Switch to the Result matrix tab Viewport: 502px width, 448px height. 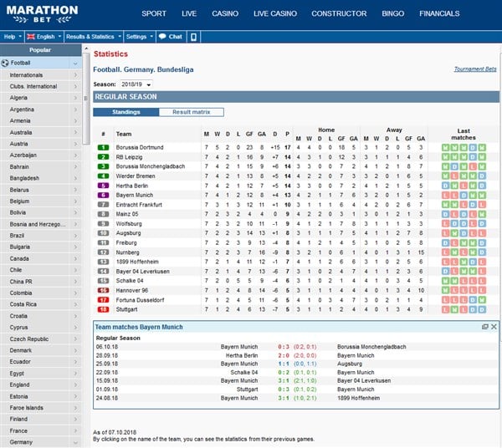[x=191, y=112]
